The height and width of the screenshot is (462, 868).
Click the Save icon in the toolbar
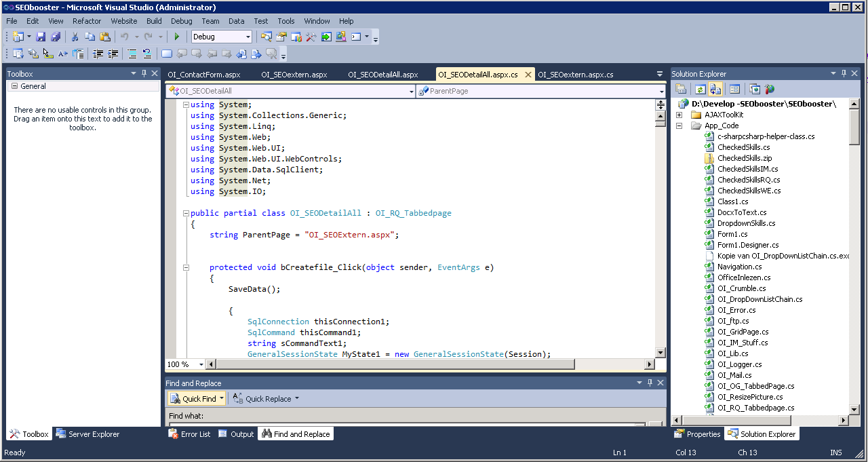pyautogui.click(x=41, y=37)
